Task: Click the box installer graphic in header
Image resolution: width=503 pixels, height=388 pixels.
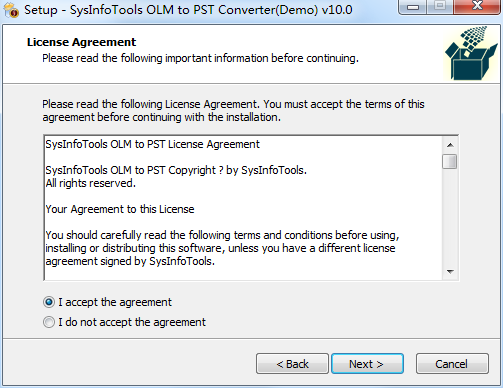Action: (x=471, y=54)
